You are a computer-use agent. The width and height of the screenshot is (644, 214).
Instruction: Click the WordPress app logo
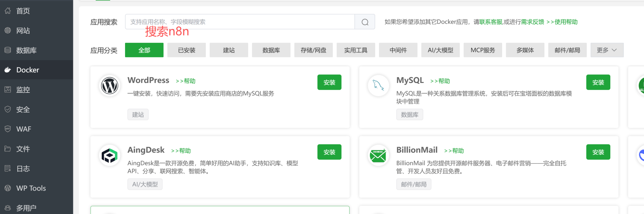point(109,86)
